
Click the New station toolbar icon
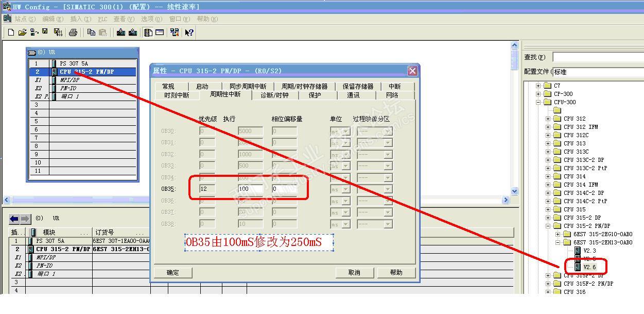coord(11,32)
